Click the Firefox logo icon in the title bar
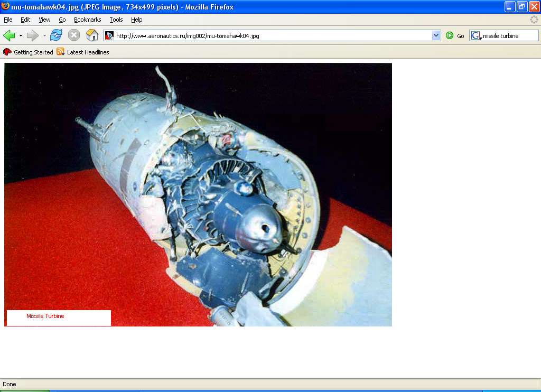 (x=5, y=7)
